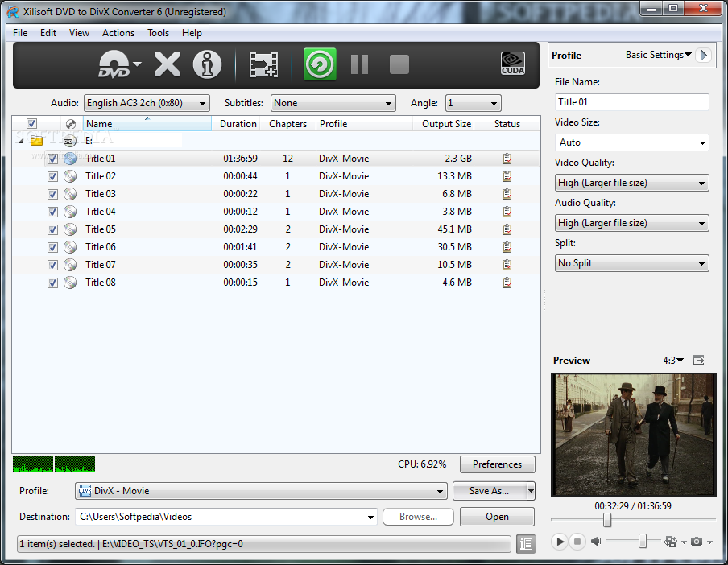Open the add clip filmstrip icon
728x565 pixels.
click(263, 64)
